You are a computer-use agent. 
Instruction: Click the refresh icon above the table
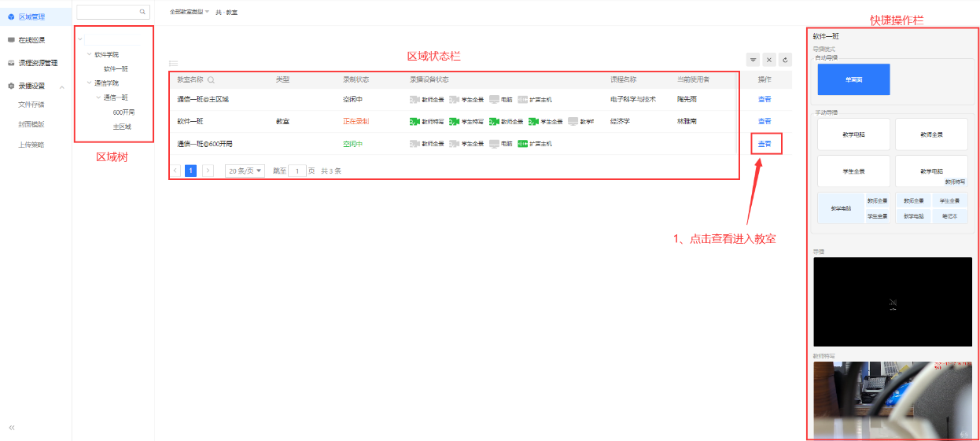785,60
